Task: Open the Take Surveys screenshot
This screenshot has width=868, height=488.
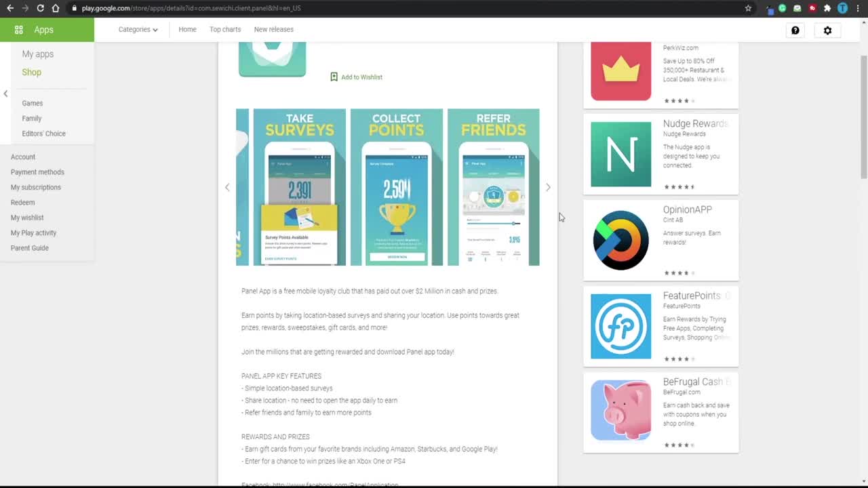Action: pyautogui.click(x=299, y=187)
